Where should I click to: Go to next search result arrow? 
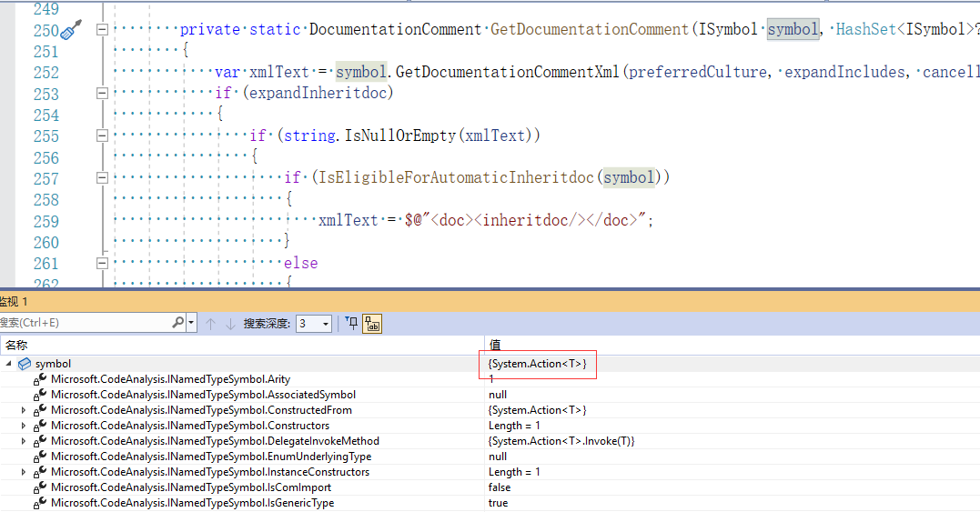tap(230, 324)
